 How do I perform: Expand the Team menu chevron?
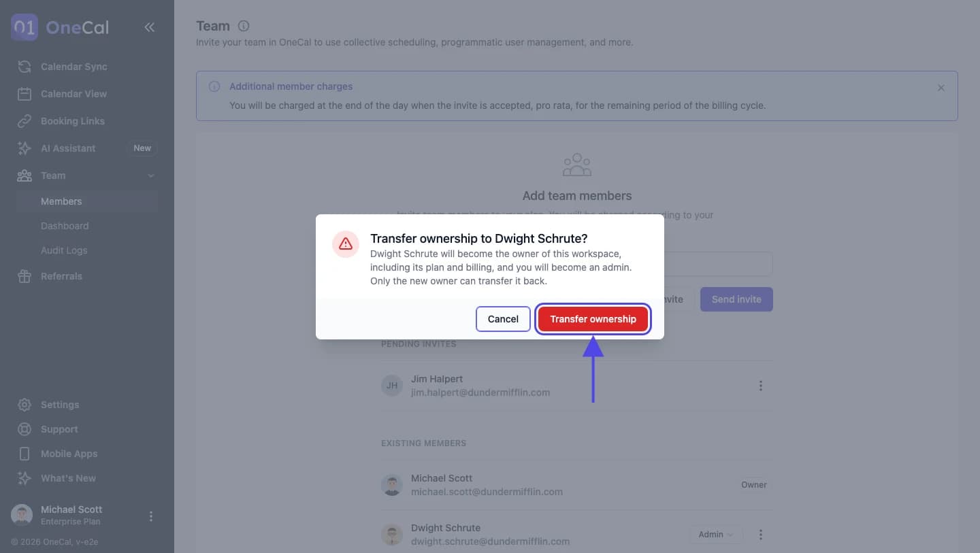151,175
